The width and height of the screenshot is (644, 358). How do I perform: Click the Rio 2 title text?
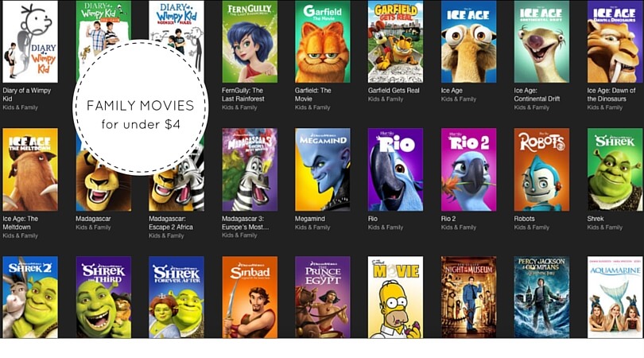(448, 219)
